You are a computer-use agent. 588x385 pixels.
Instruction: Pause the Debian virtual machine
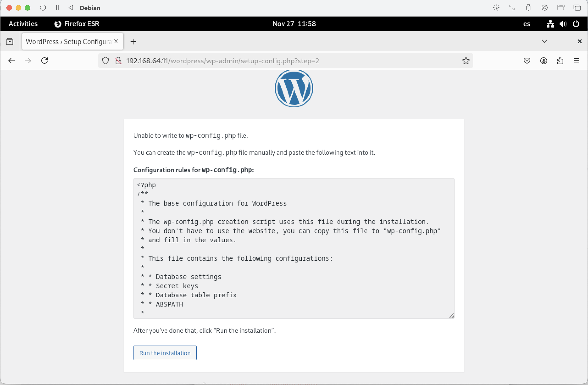57,8
